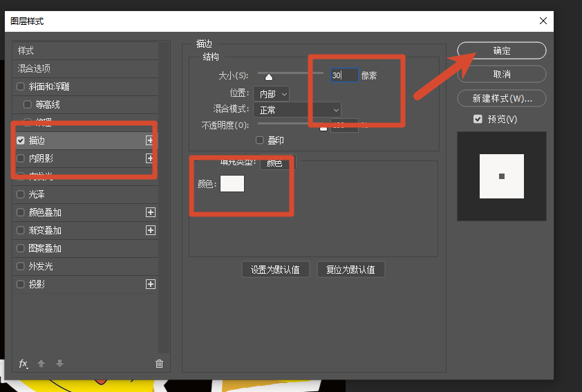Click the 设置为默认值 button
Screen dimensions: 582x392
click(275, 270)
